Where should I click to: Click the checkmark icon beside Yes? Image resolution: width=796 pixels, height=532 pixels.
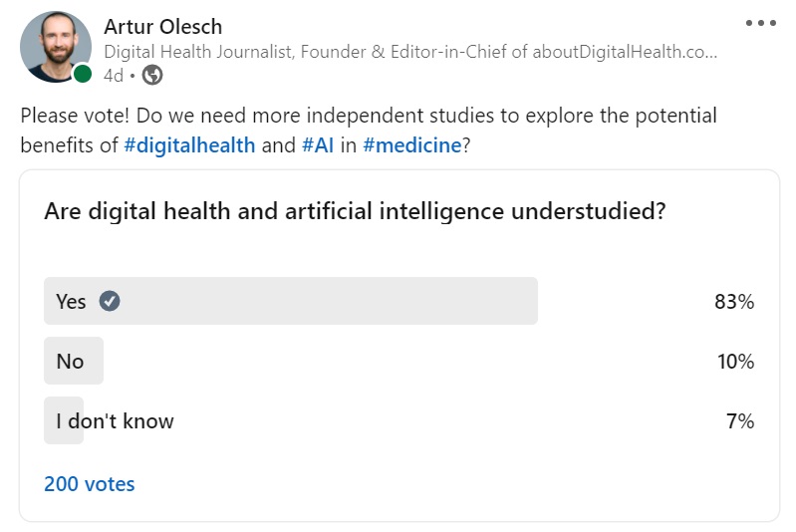point(111,301)
